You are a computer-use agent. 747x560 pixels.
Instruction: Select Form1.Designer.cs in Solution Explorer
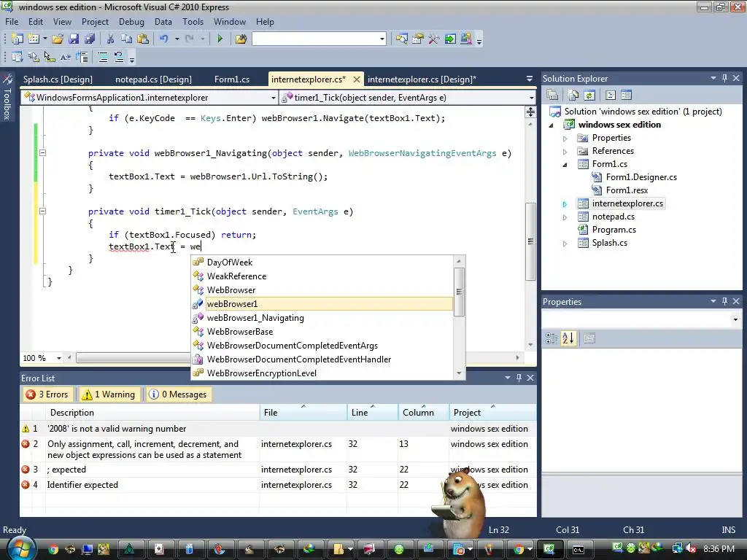pos(640,177)
